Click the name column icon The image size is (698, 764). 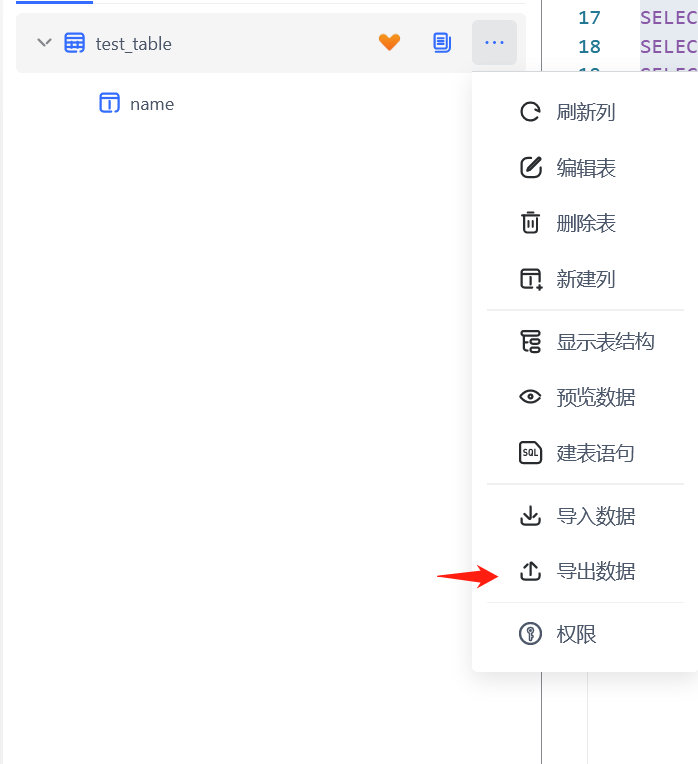110,103
